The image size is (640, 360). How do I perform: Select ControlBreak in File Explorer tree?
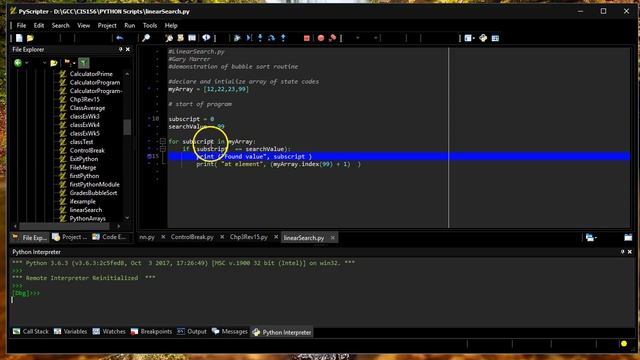pyautogui.click(x=87, y=150)
